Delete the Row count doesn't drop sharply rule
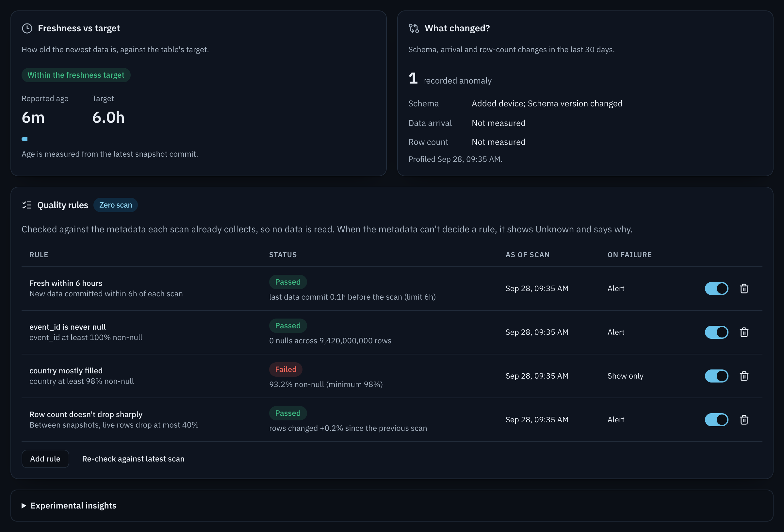Image resolution: width=784 pixels, height=532 pixels. pos(744,420)
